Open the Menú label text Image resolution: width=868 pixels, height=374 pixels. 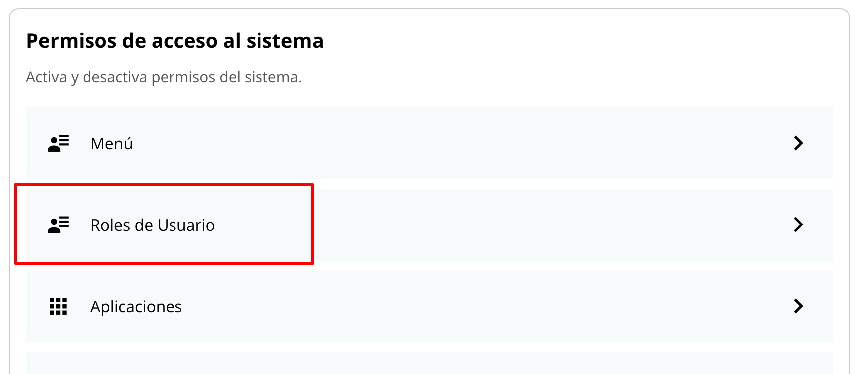tap(112, 144)
